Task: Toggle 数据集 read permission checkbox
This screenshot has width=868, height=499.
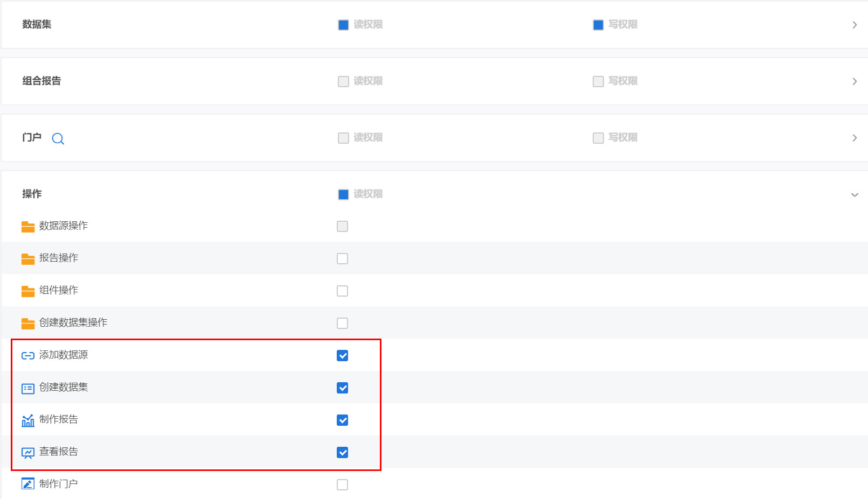Action: [343, 25]
